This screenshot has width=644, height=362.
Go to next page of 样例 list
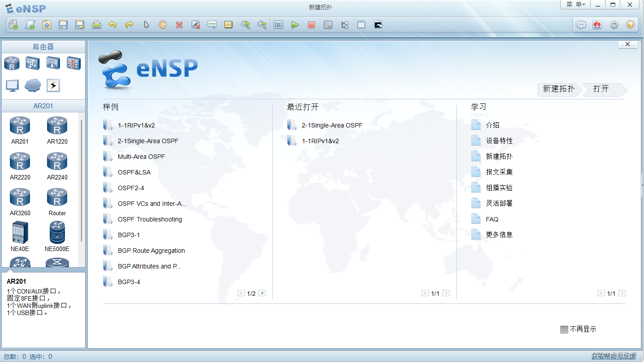point(262,294)
